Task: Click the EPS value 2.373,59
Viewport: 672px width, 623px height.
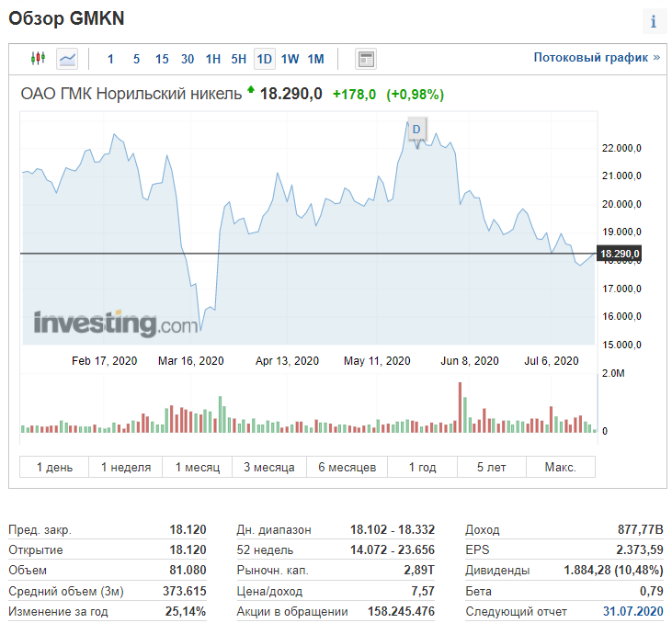Action: pyautogui.click(x=640, y=549)
